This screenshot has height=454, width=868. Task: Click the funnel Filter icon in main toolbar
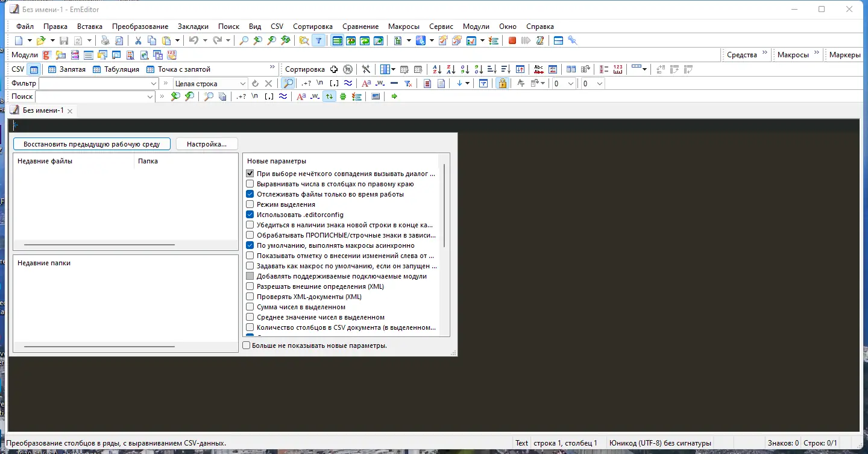click(319, 40)
